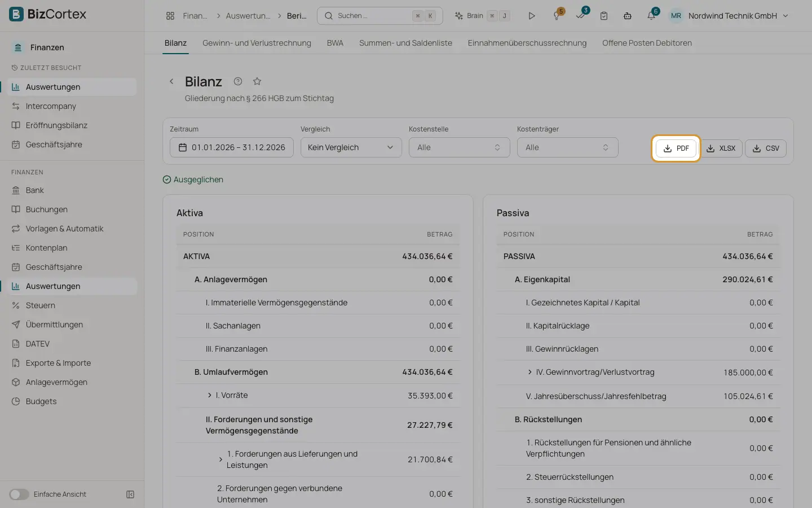Click the help question mark next to Bilanz
Viewport: 812px width, 508px height.
click(238, 81)
